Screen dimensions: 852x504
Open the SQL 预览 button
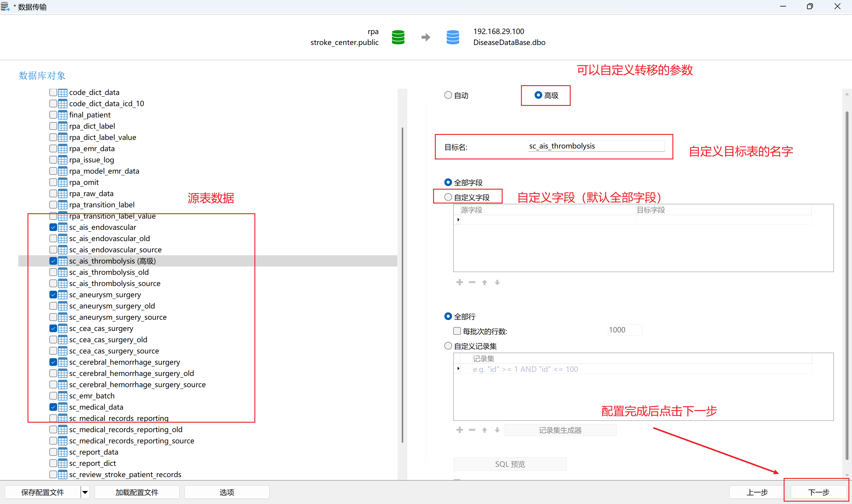pos(510,464)
